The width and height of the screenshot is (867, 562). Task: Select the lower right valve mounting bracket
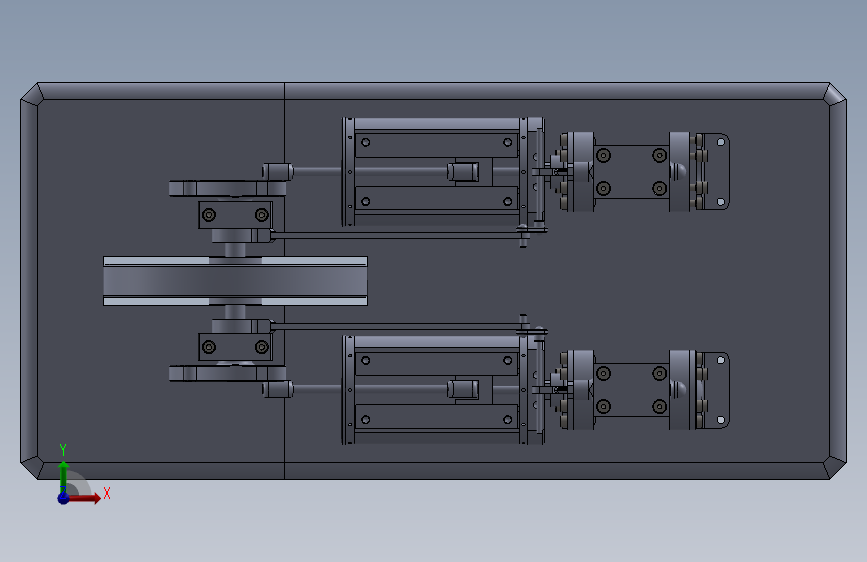(x=715, y=390)
